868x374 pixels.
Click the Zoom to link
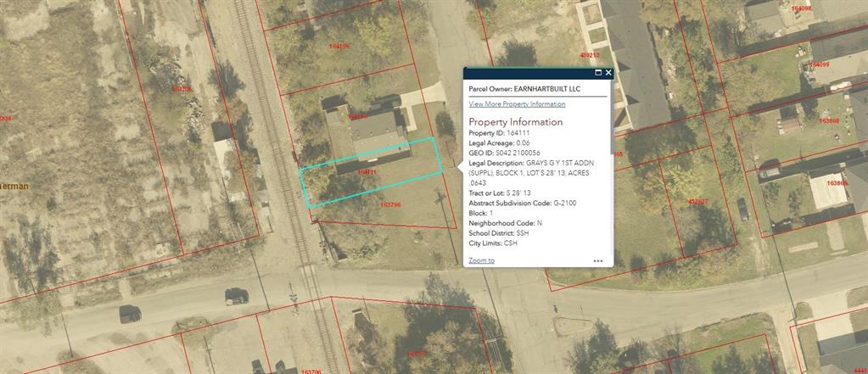(481, 260)
